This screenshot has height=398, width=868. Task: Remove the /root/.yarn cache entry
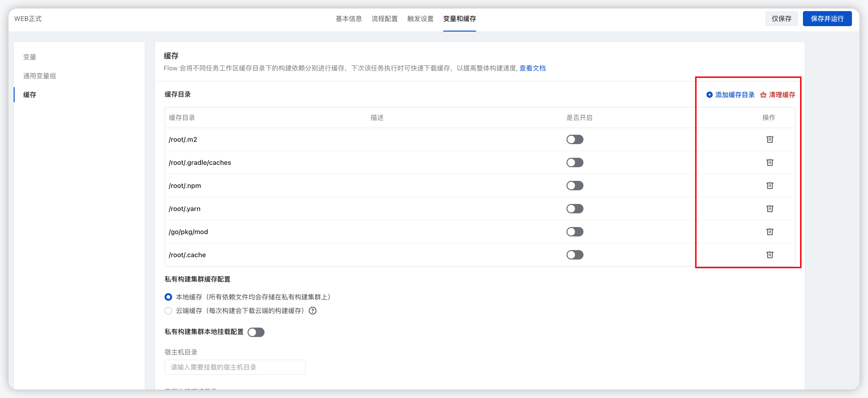point(770,209)
